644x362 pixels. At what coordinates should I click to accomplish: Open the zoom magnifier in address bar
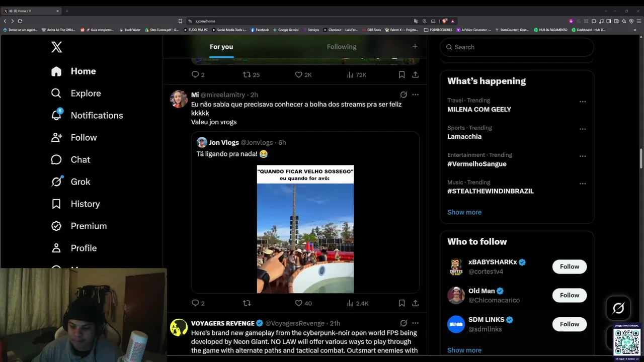[x=425, y=21]
